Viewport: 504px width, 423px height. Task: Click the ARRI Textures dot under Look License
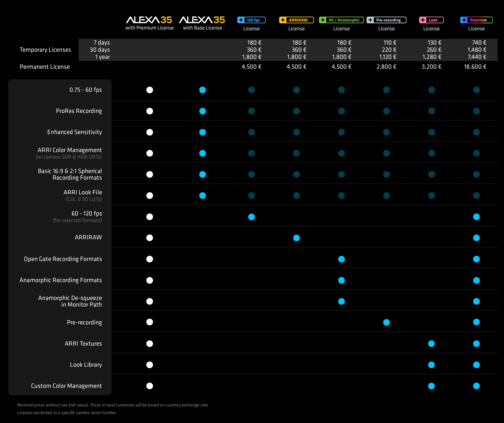coord(431,344)
